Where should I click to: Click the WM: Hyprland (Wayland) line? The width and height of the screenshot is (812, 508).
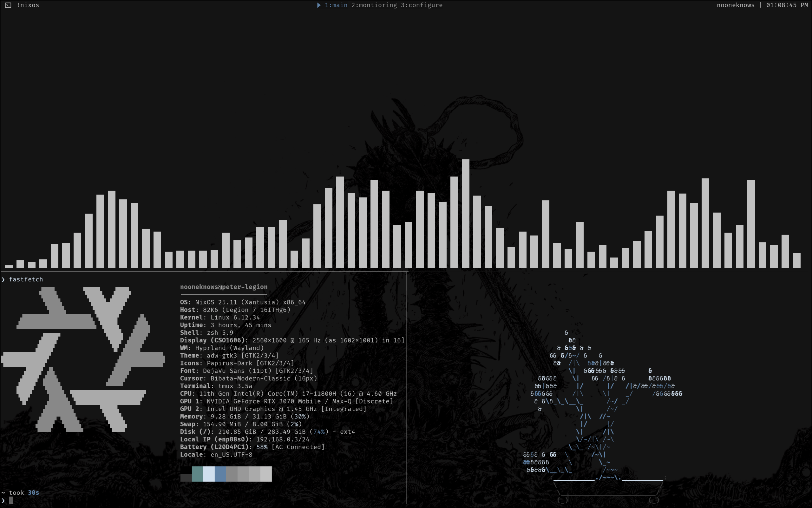point(222,348)
